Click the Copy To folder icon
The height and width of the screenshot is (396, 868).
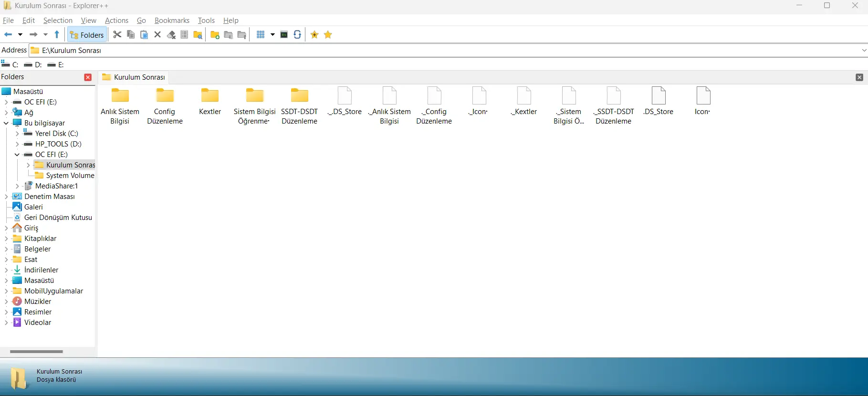pos(228,35)
